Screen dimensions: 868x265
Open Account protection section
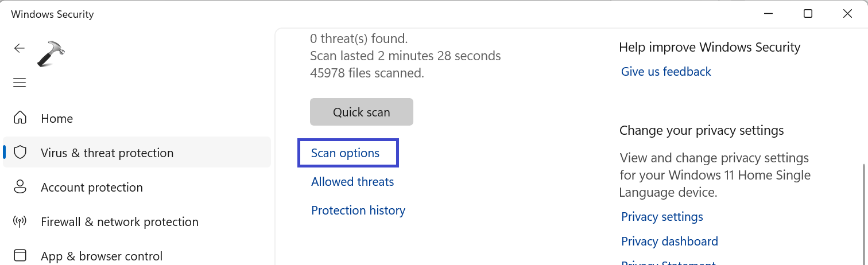92,188
